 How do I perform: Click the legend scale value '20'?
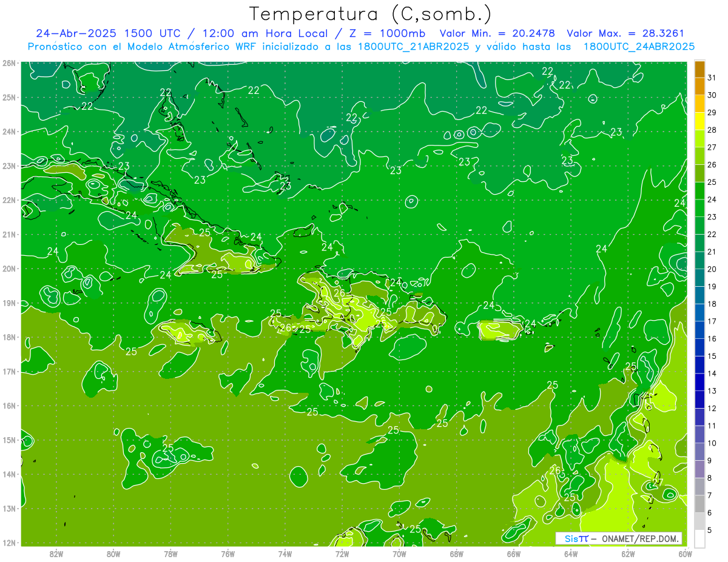[x=712, y=269]
